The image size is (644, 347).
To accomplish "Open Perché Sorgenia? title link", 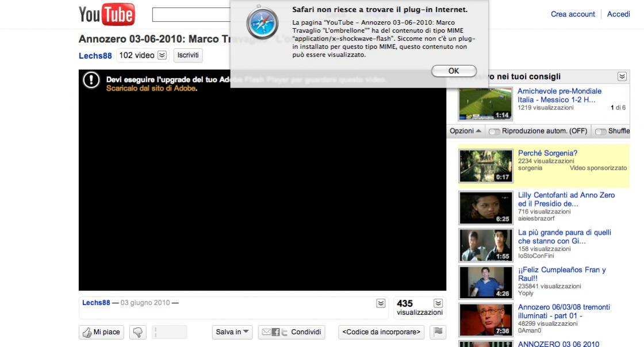I will [x=547, y=153].
